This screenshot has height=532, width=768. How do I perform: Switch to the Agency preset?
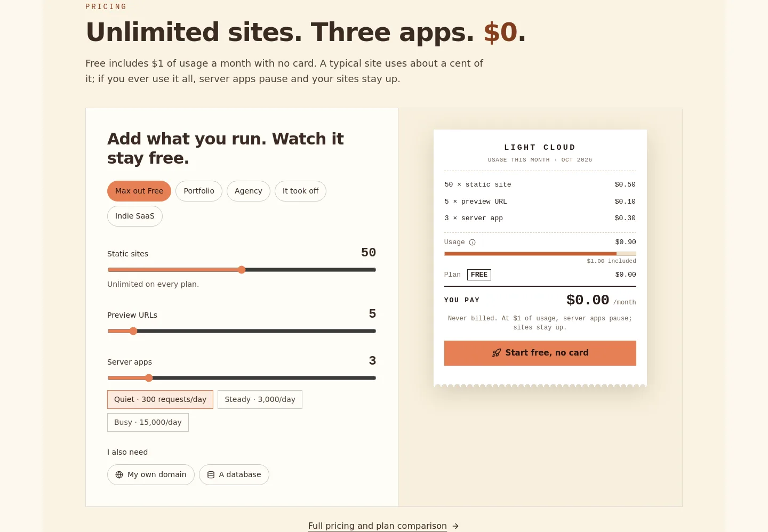249,191
